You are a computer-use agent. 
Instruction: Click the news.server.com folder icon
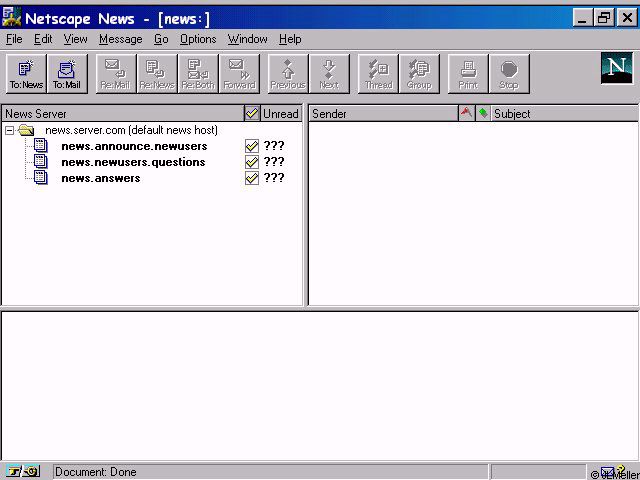[26, 130]
